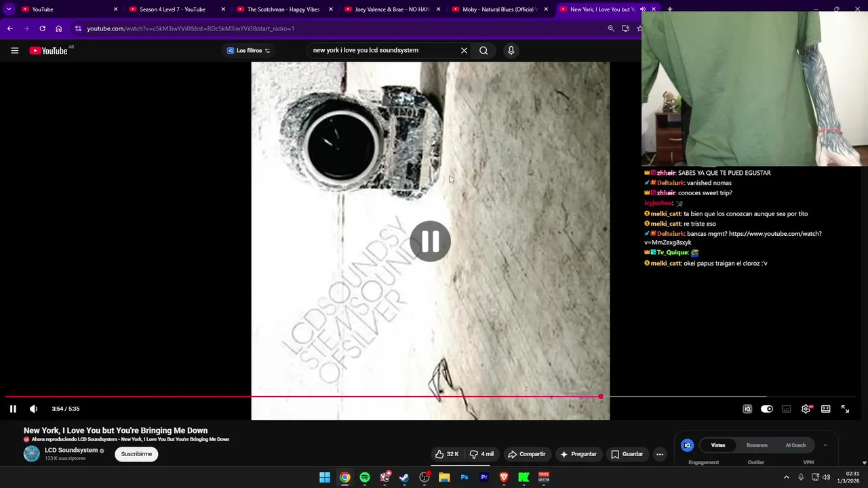This screenshot has height=488, width=868.
Task: Mute the audio icon on current tab
Action: coord(643,9)
